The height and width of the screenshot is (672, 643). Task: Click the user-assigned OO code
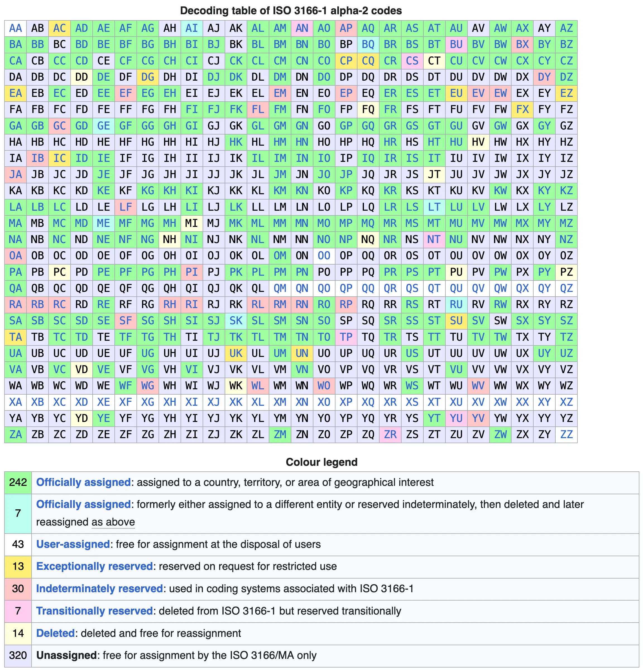click(324, 256)
